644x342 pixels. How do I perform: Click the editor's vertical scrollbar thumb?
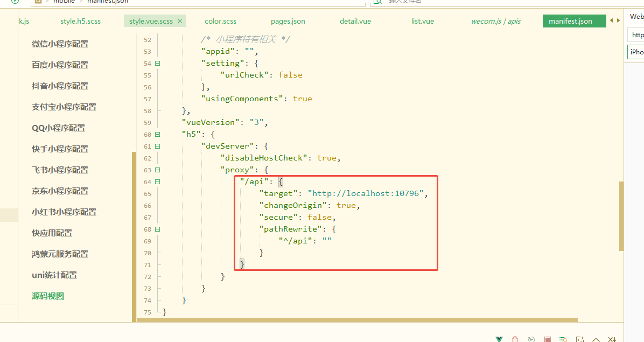(x=621, y=215)
